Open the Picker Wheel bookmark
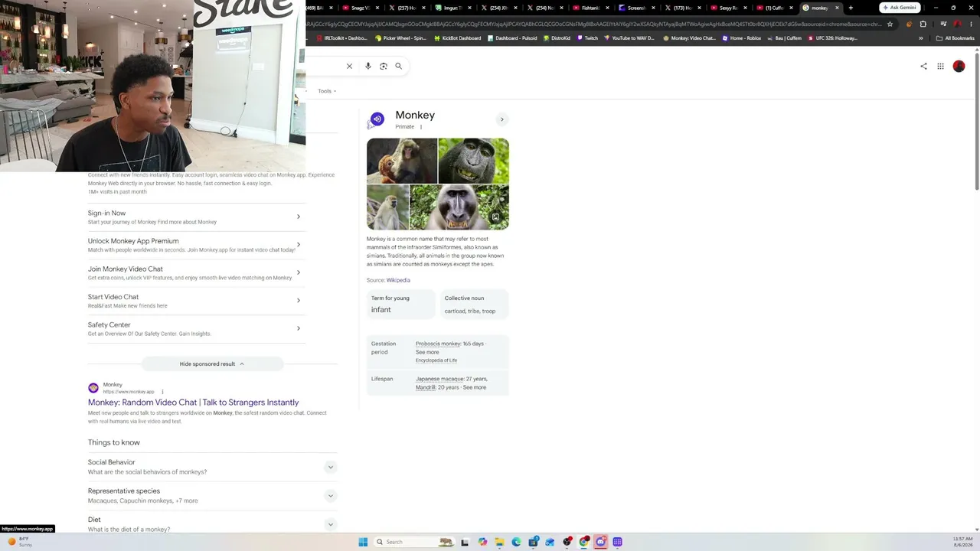The height and width of the screenshot is (551, 980). click(400, 38)
